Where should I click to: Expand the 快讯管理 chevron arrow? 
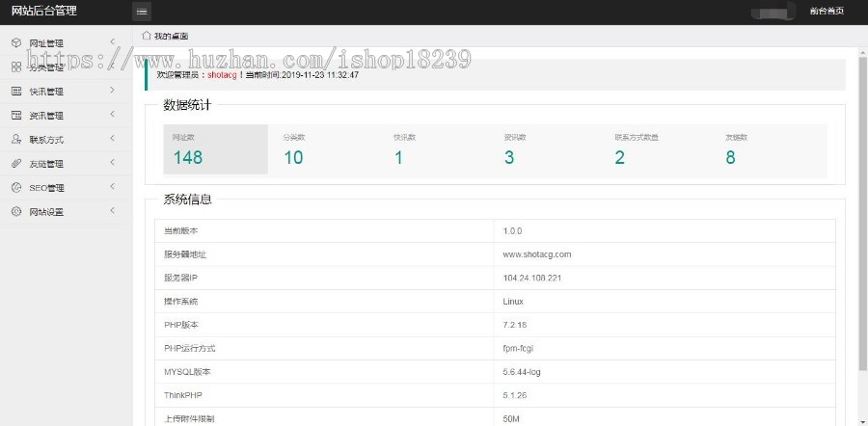pos(112,91)
